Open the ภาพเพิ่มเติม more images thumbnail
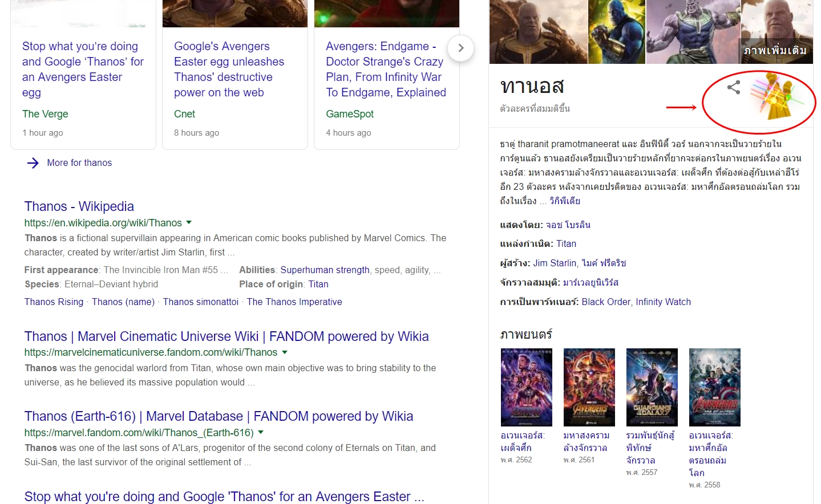This screenshot has width=821, height=504. click(777, 32)
